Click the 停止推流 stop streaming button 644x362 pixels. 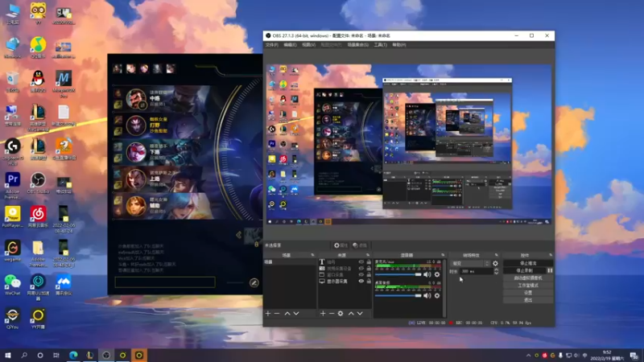pos(528,263)
